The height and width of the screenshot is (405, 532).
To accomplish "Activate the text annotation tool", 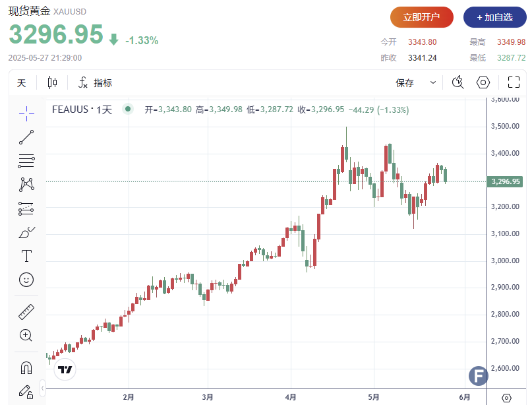I will [26, 255].
